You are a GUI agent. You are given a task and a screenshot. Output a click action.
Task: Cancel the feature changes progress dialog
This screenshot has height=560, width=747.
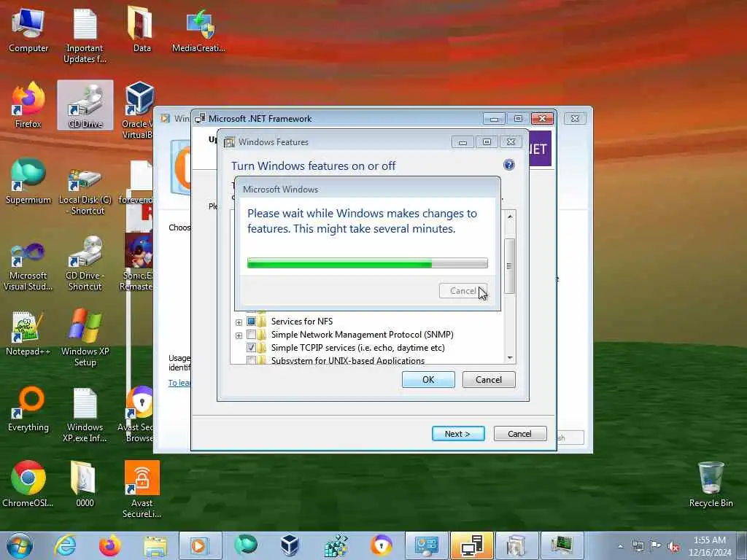pos(462,291)
